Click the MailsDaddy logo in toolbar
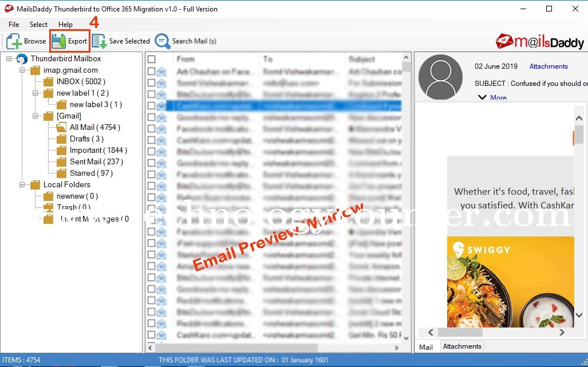The image size is (588, 367). pyautogui.click(x=540, y=42)
